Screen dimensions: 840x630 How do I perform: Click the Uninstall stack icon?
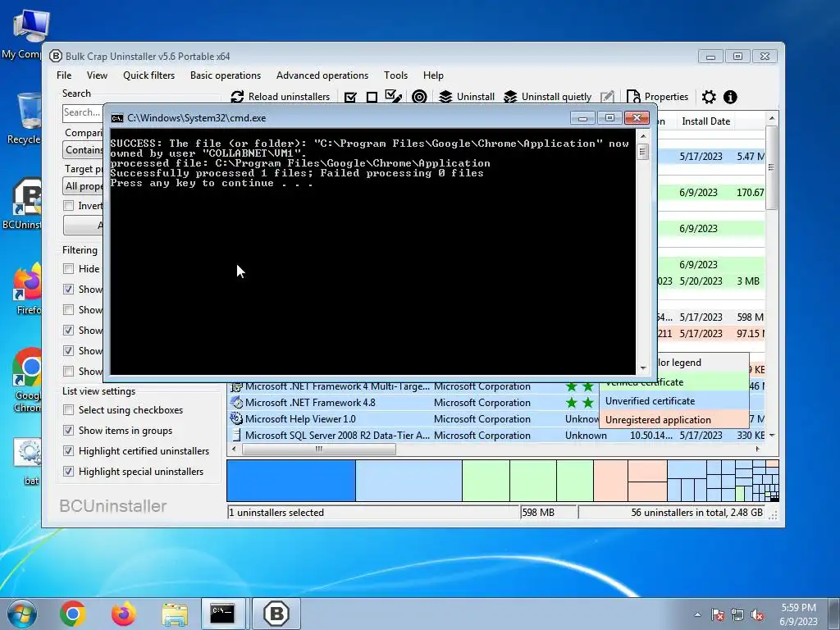[x=445, y=97]
